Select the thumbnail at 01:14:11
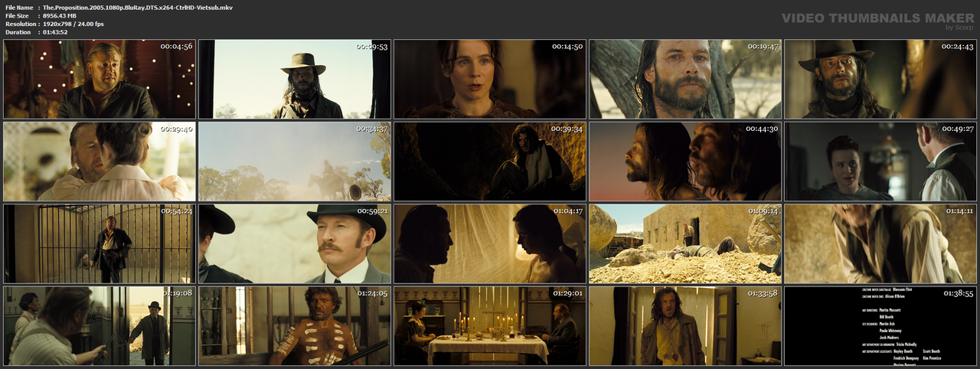980x369 pixels. pyautogui.click(x=880, y=243)
